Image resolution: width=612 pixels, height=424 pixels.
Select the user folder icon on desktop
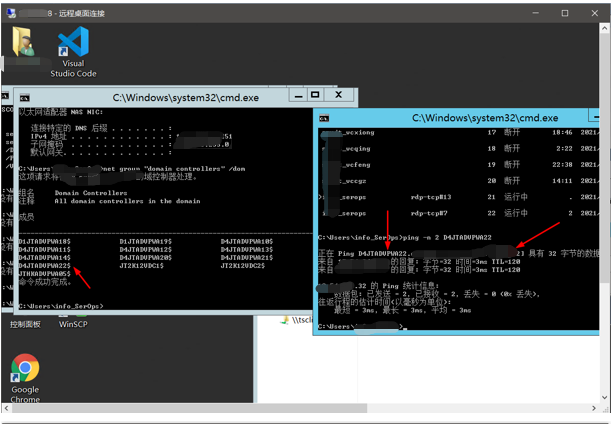pyautogui.click(x=24, y=43)
